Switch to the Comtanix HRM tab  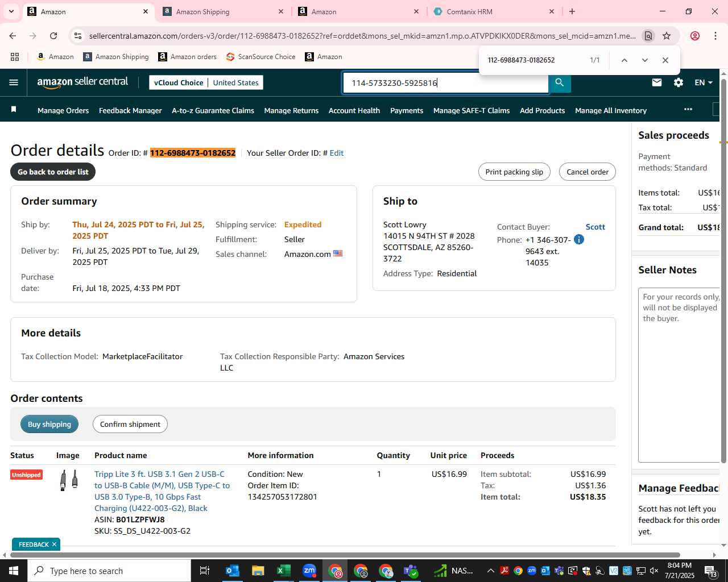[494, 11]
